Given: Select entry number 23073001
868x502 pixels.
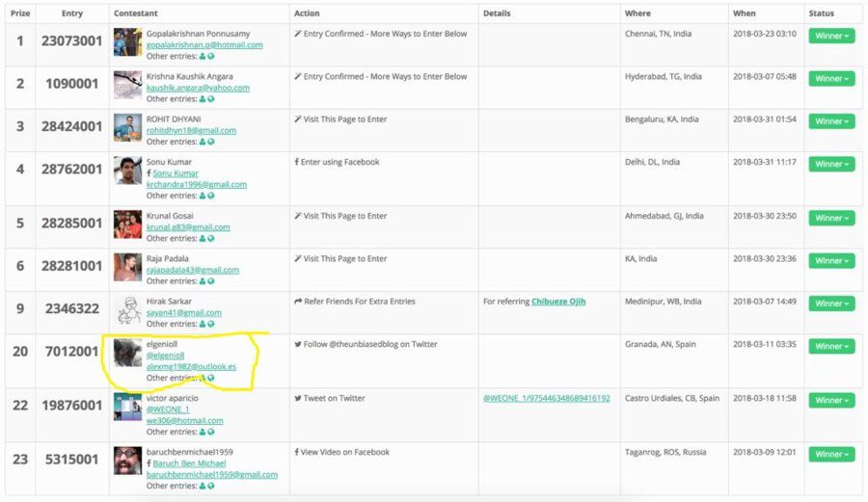Looking at the screenshot, I should click(72, 40).
